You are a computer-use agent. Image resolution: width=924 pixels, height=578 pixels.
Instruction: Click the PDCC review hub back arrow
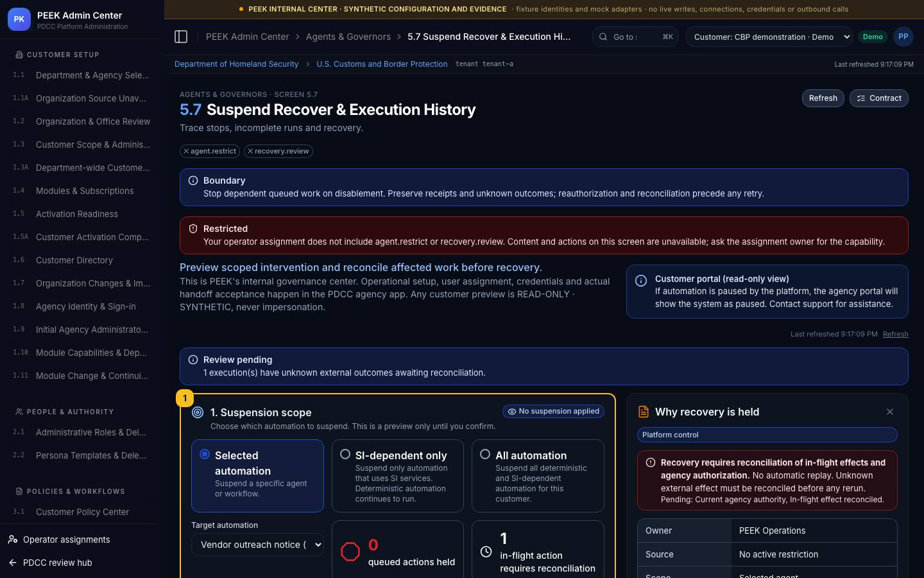[x=13, y=563]
